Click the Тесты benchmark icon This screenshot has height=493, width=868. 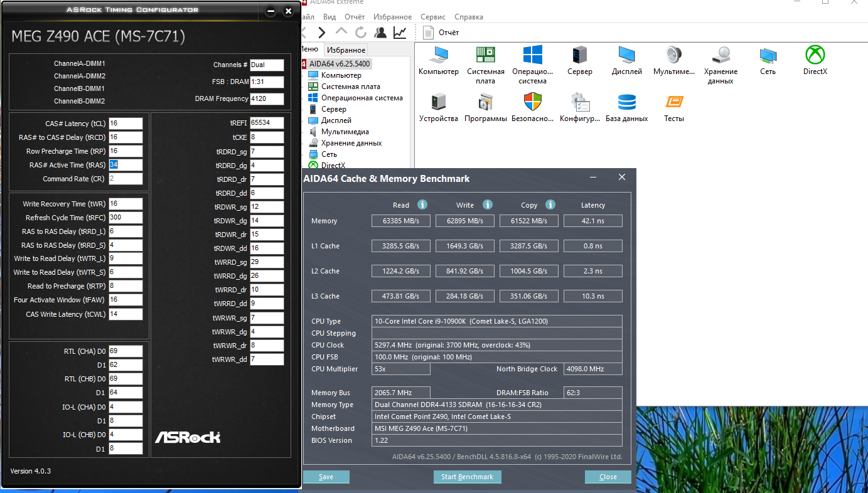673,107
